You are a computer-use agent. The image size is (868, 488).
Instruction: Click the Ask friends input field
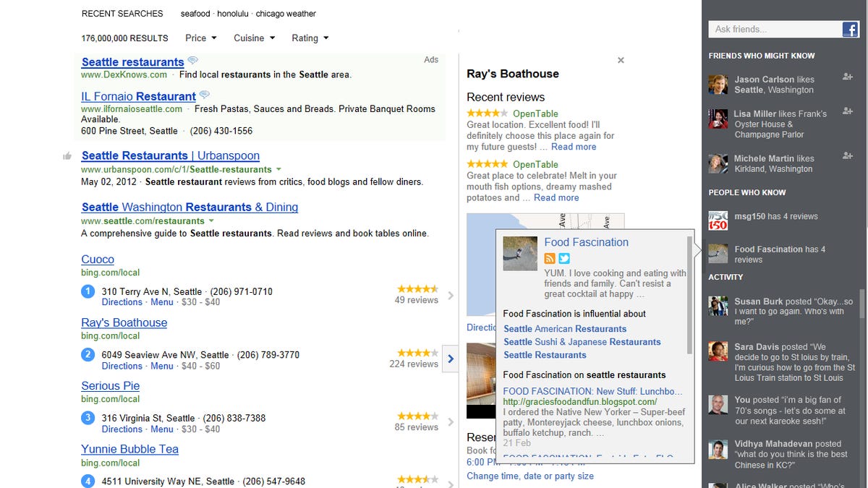pyautogui.click(x=774, y=30)
